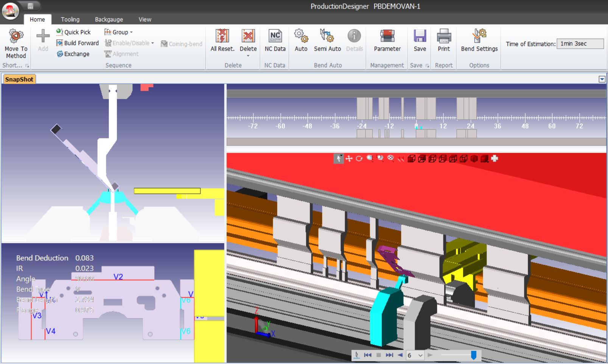The height and width of the screenshot is (364, 608).
Task: Expand the Delete button dropdown arrow
Action: click(x=248, y=56)
